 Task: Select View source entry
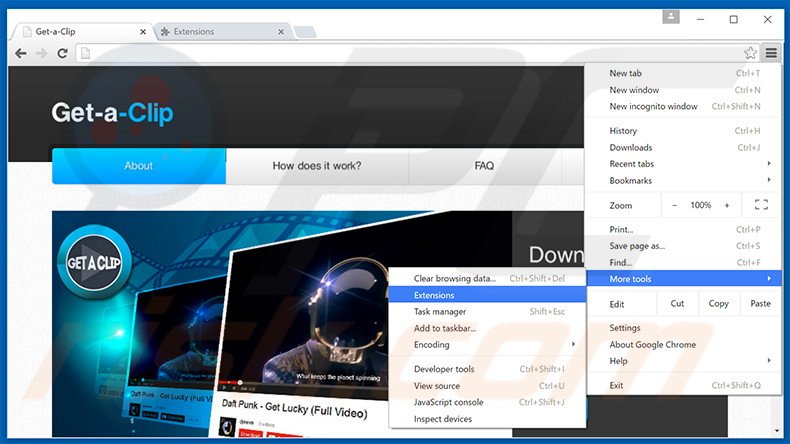point(487,386)
